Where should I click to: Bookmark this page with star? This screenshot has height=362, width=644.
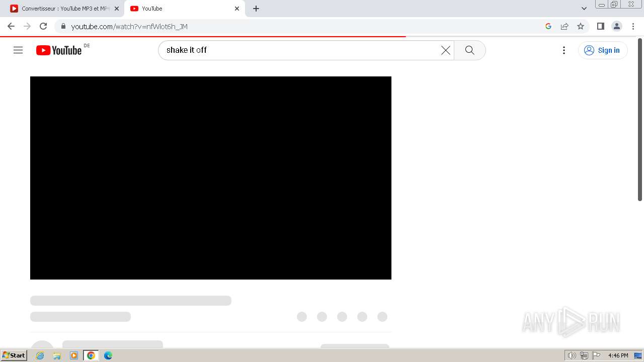point(581,26)
